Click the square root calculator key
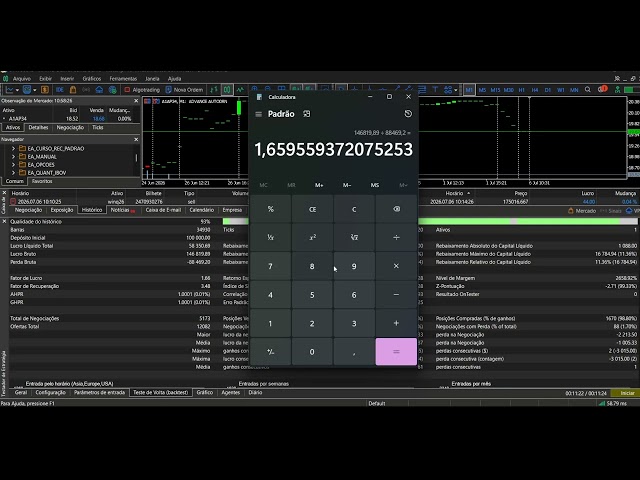This screenshot has width=640, height=480. 354,238
